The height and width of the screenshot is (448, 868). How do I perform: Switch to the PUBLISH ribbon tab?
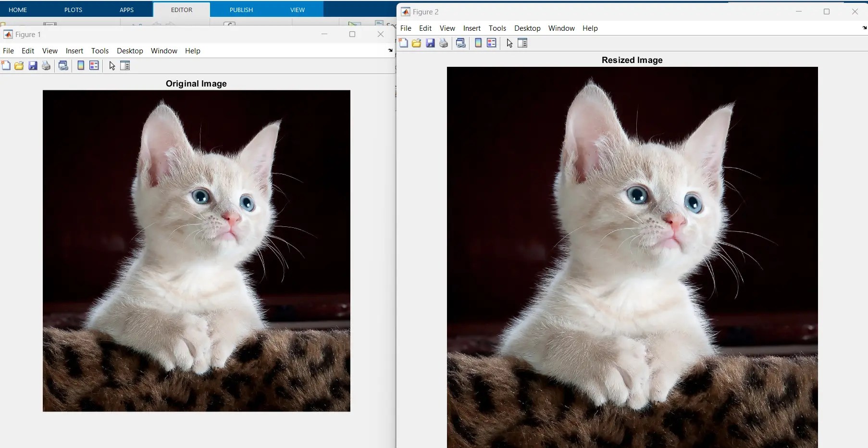241,10
